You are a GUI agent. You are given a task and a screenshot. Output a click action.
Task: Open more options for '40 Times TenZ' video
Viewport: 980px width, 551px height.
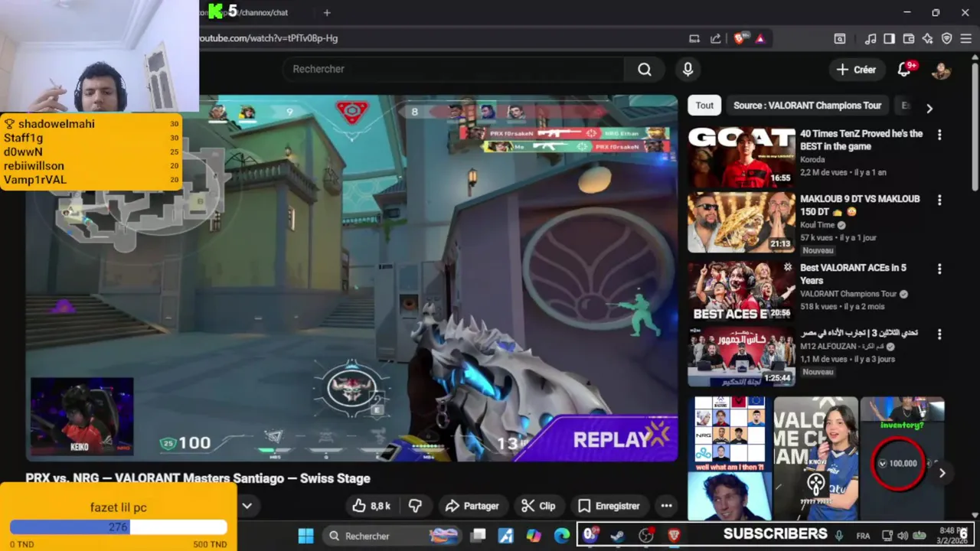click(939, 135)
